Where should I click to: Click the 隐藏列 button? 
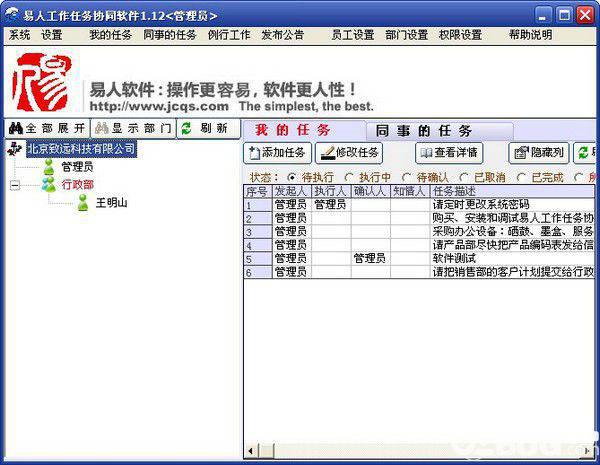click(539, 153)
